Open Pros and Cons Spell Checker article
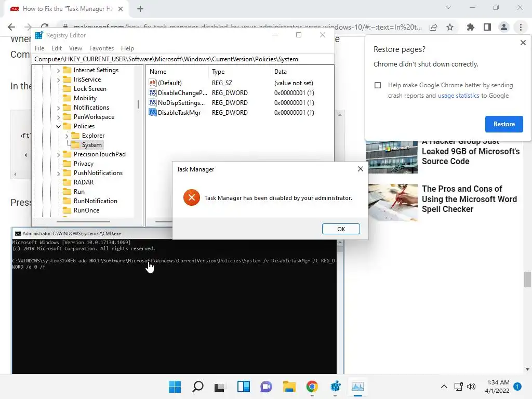Image resolution: width=532 pixels, height=399 pixels. tap(469, 199)
